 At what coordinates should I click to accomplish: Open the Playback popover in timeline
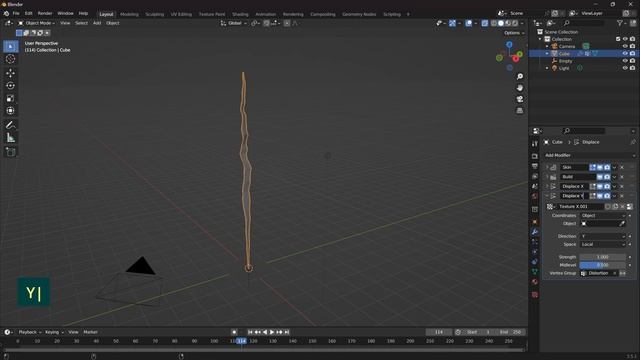click(30, 332)
